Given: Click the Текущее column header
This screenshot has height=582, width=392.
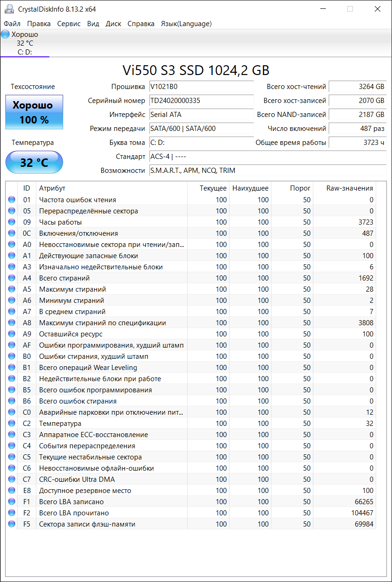Looking at the screenshot, I should coord(208,188).
